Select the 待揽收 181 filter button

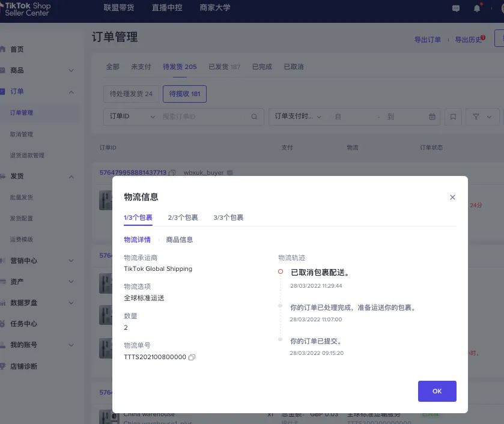(184, 94)
